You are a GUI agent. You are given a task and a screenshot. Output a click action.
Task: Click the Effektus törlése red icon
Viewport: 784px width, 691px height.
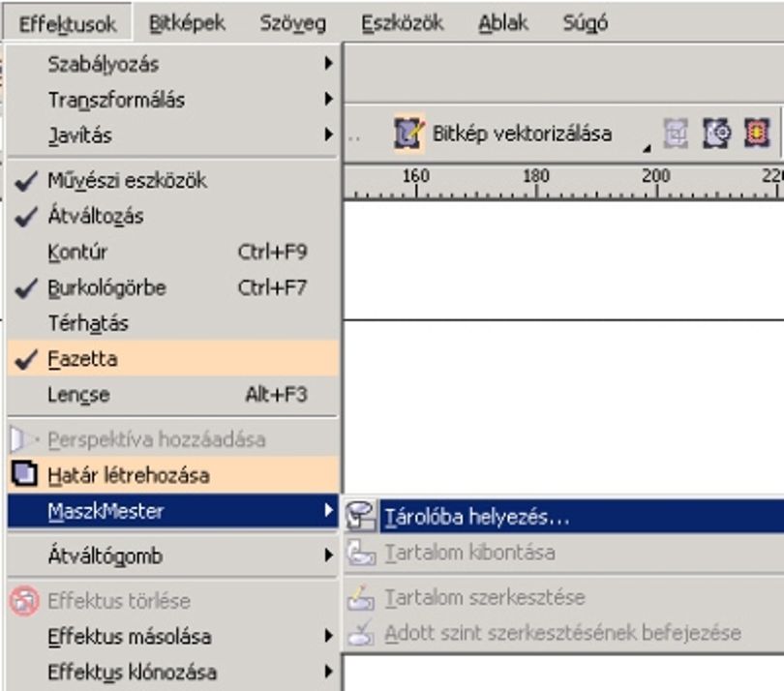coord(24,600)
